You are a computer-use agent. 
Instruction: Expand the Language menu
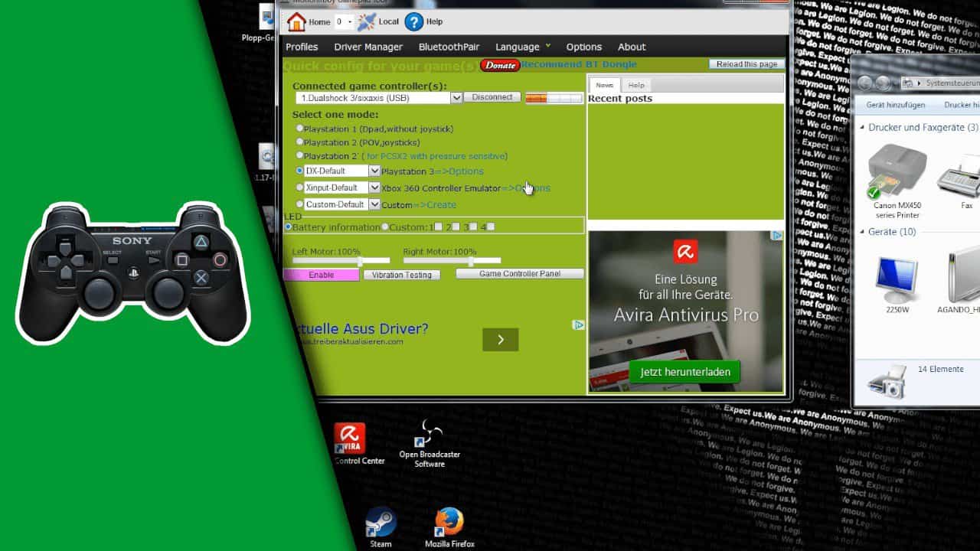click(x=523, y=47)
